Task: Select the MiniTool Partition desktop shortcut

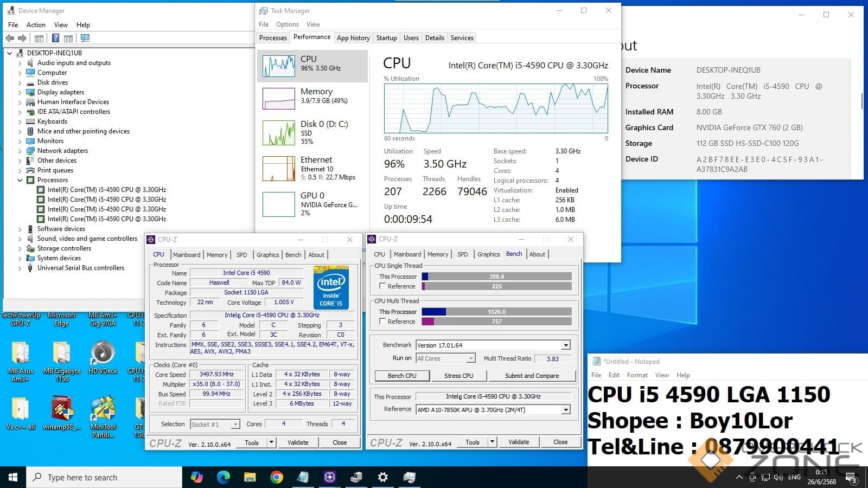Action: coord(103,416)
